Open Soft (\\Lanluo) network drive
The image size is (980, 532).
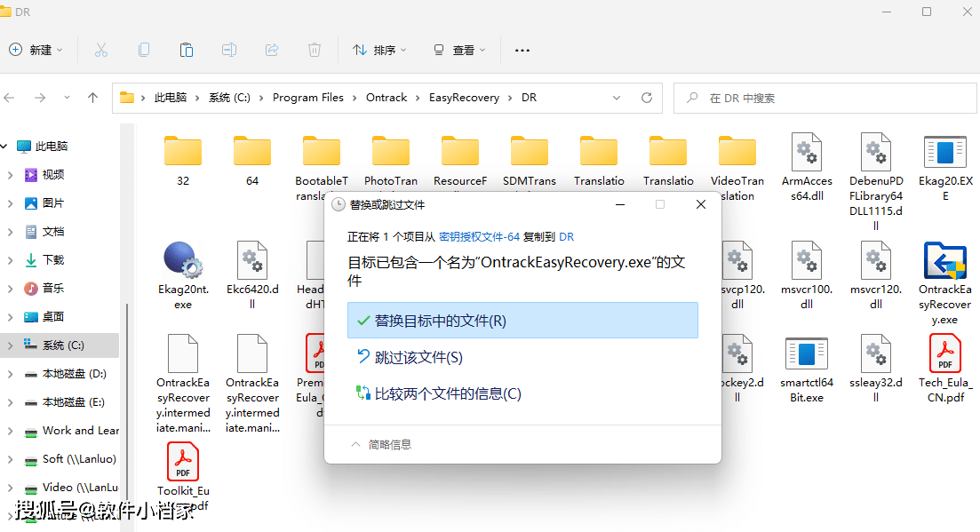tap(79, 459)
